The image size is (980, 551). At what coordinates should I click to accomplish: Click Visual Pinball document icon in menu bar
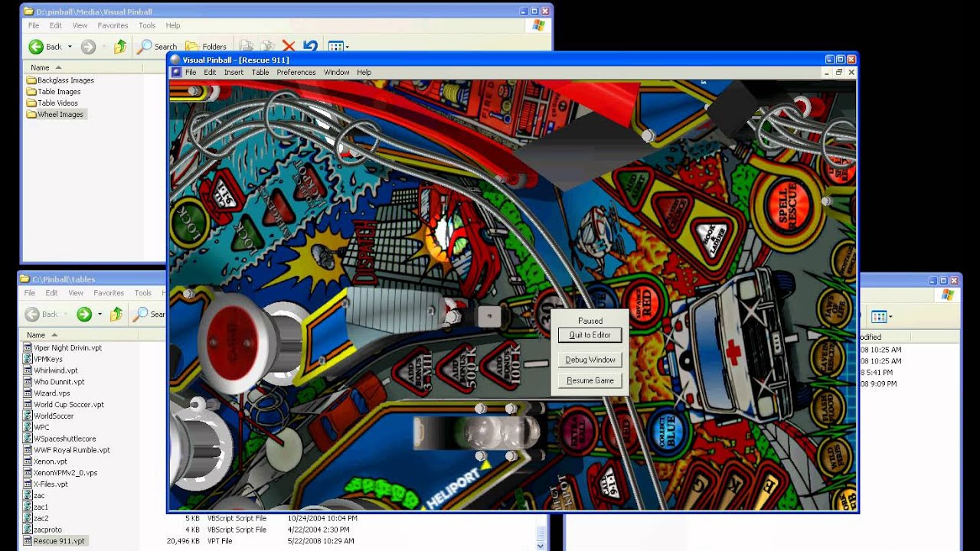tap(176, 73)
